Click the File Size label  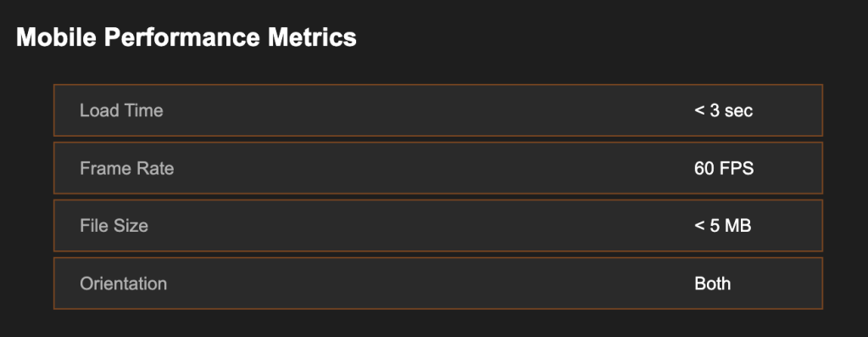click(x=114, y=226)
